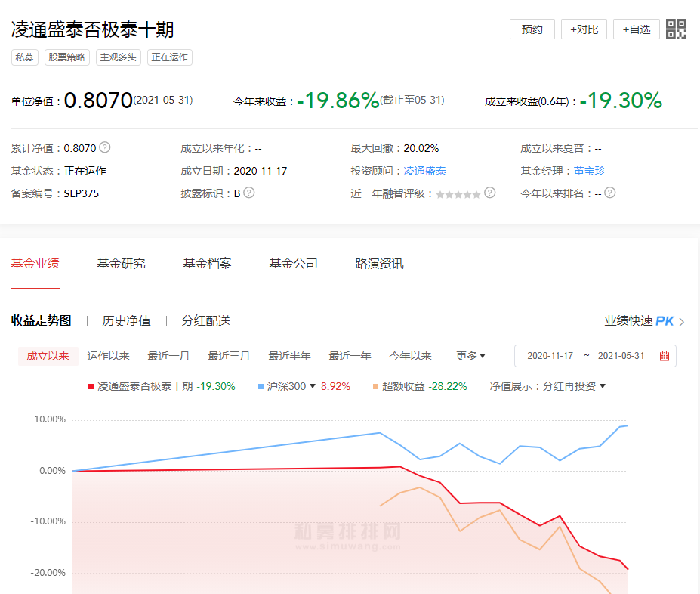Click the end date 2021-05-31 field

(621, 356)
